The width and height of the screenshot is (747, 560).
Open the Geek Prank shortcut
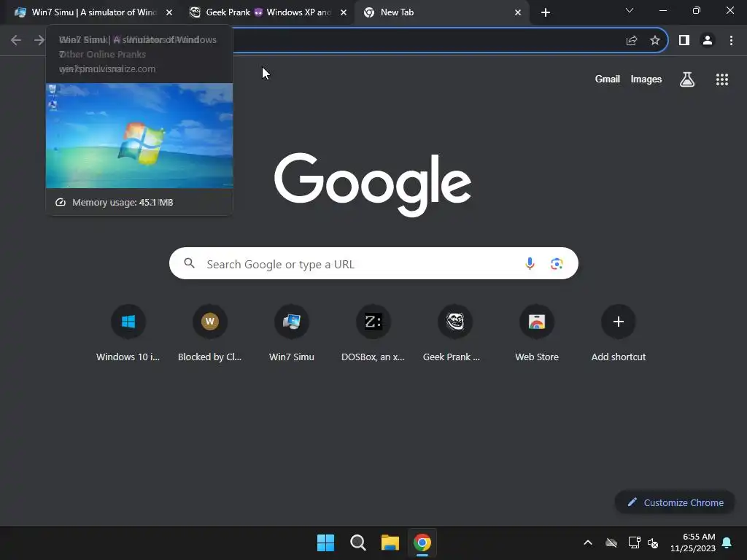click(x=455, y=333)
